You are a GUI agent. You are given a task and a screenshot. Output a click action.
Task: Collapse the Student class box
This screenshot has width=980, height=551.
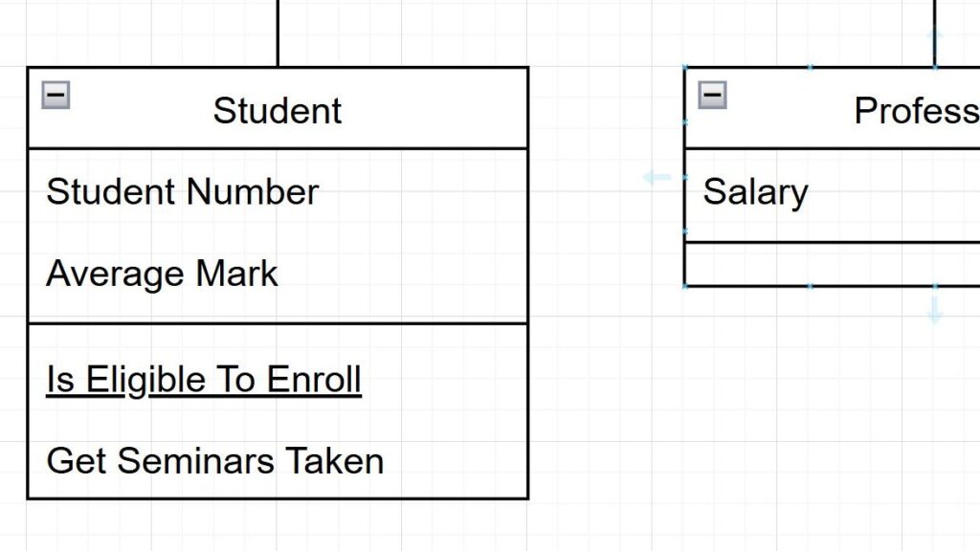[x=56, y=94]
